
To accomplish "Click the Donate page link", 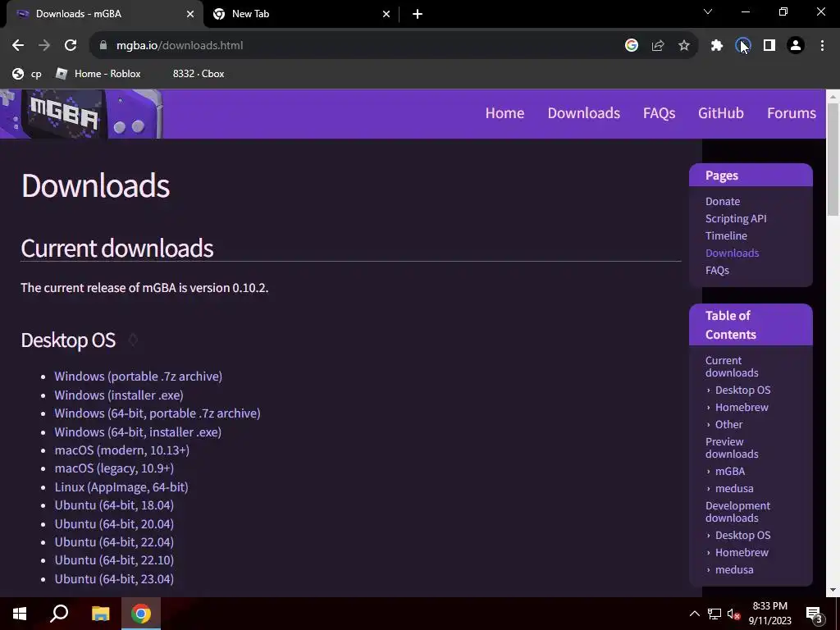I will (x=723, y=202).
